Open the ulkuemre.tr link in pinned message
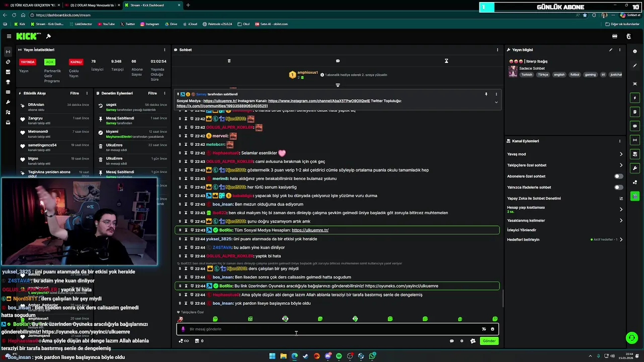This screenshot has width=644, height=362. pos(220,101)
